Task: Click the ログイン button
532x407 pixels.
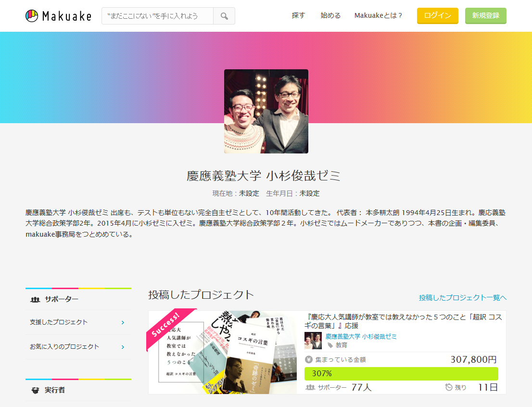Action: (438, 15)
